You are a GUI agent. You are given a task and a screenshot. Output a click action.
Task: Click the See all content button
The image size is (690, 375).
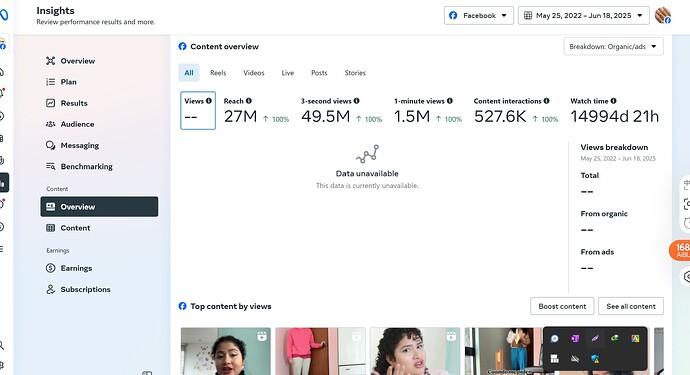pos(631,306)
